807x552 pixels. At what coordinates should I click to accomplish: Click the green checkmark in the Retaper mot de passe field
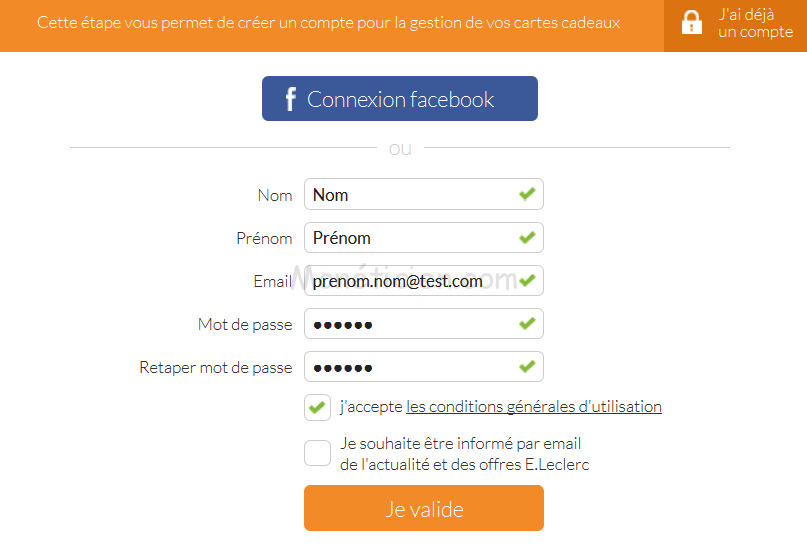pyautogui.click(x=527, y=367)
